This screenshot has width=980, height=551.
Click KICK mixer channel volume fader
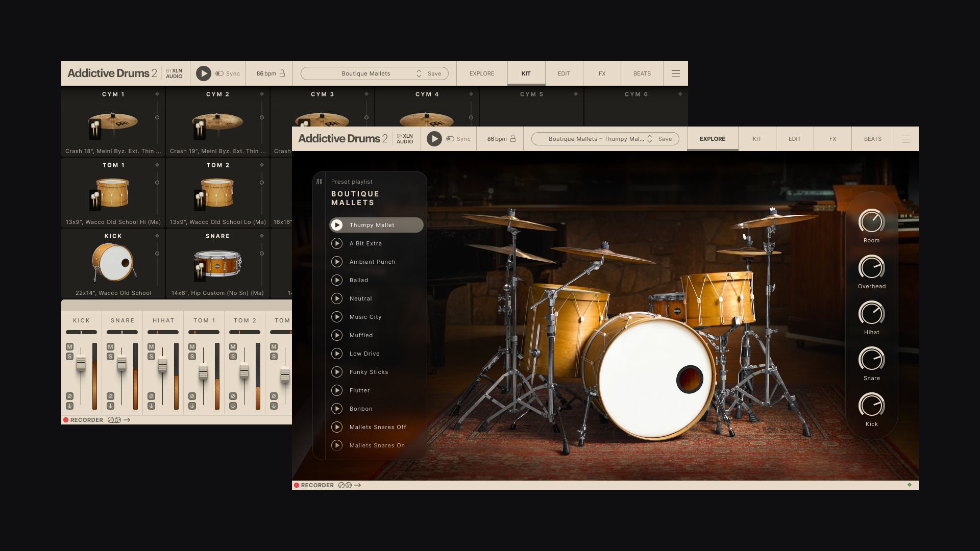(81, 364)
